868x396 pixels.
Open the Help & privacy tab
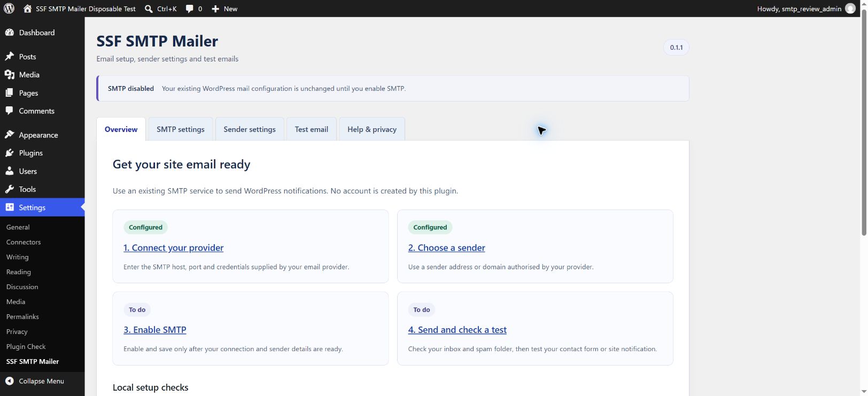point(372,129)
